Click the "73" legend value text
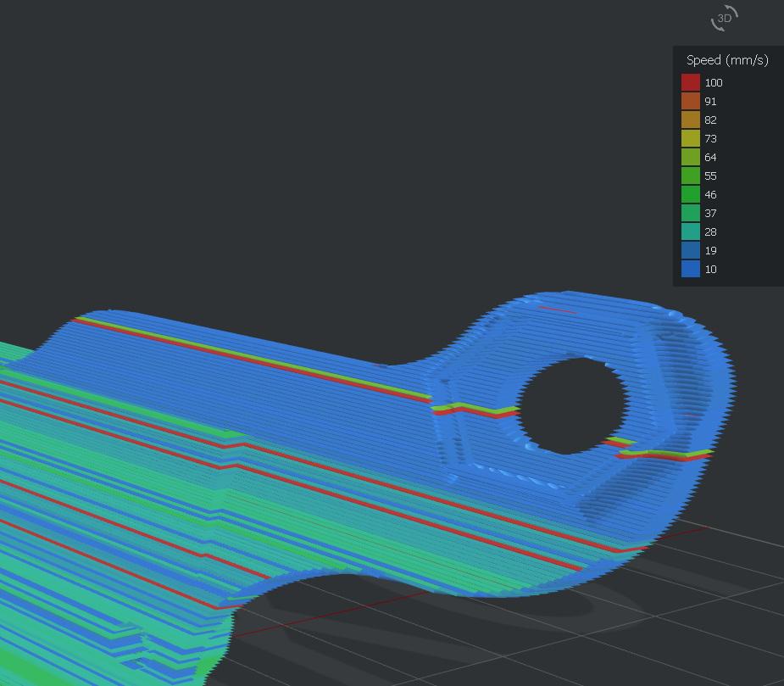The width and height of the screenshot is (784, 686). pos(710,139)
